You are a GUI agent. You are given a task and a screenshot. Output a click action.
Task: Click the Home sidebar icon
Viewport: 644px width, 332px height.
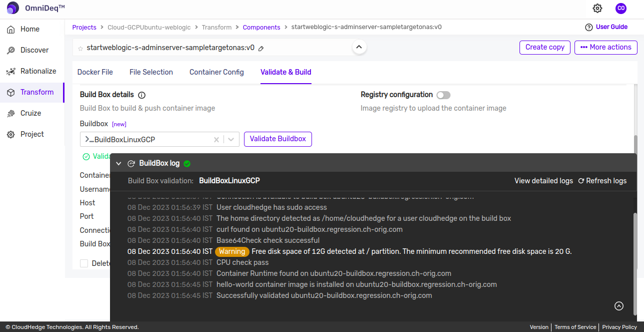(10, 30)
